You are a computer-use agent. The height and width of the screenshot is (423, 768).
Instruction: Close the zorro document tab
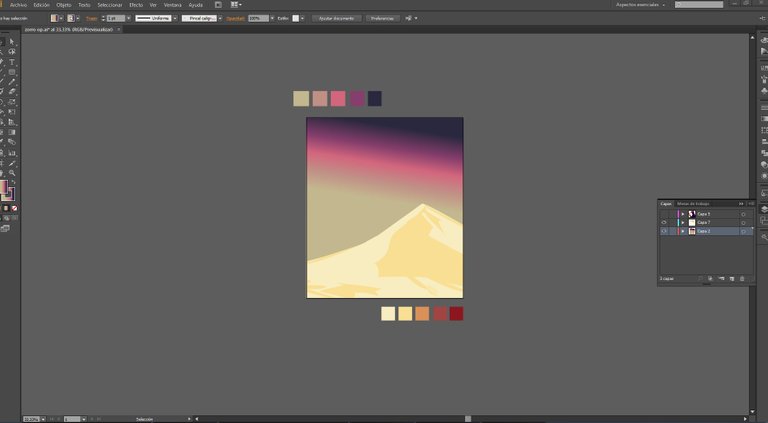coord(119,29)
